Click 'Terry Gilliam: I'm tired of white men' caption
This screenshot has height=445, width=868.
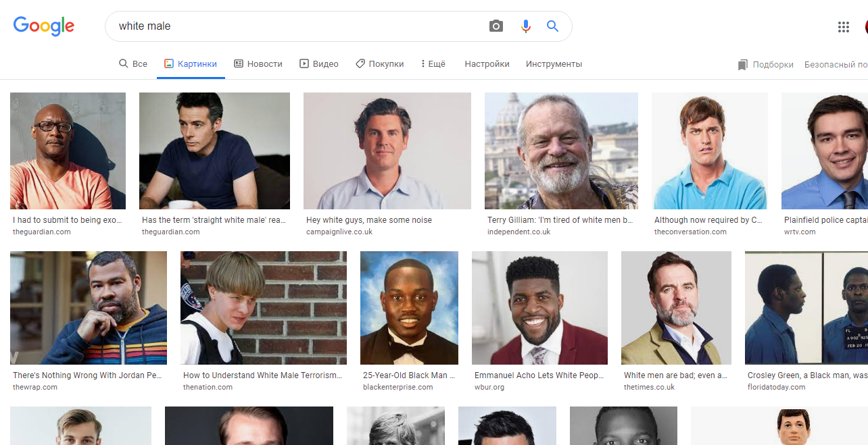[x=560, y=220]
